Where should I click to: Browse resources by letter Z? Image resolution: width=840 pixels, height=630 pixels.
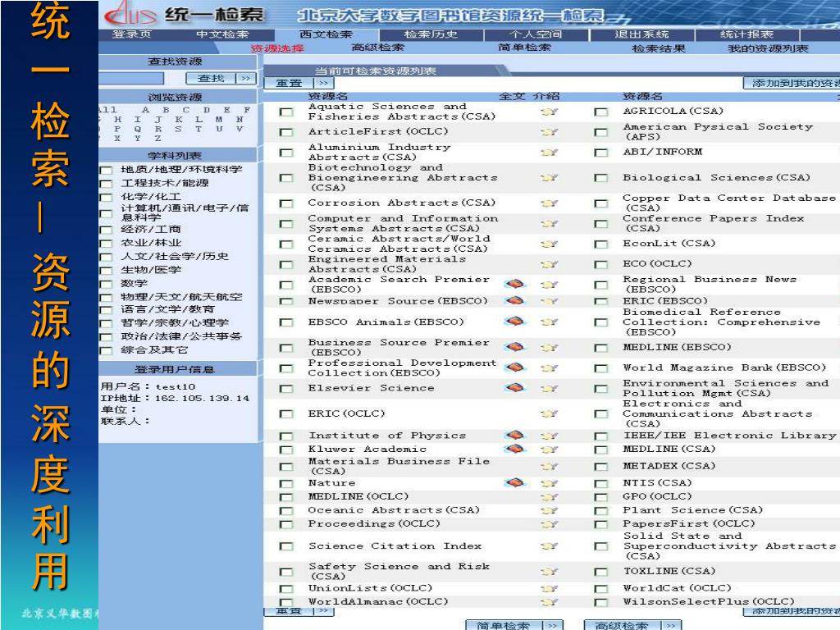tap(158, 139)
